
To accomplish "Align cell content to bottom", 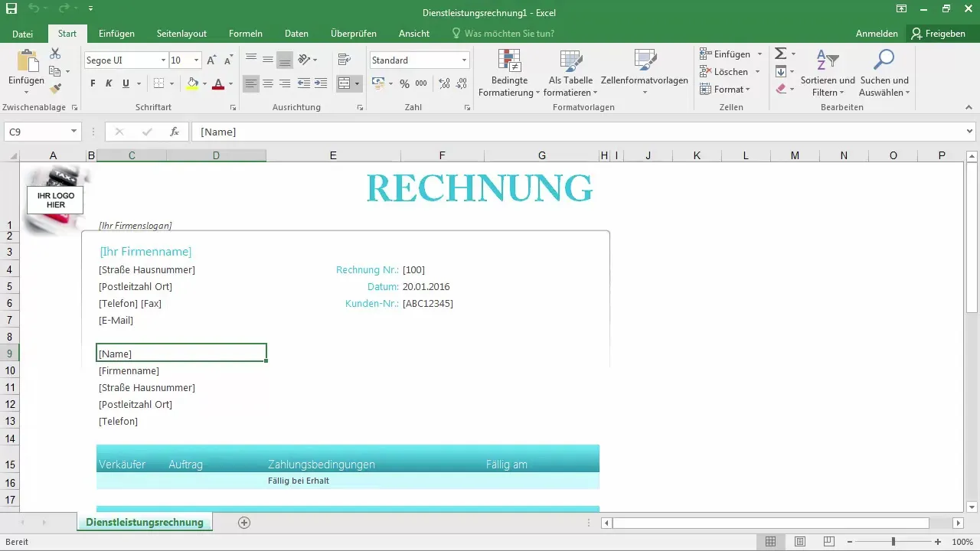I will 285,59.
